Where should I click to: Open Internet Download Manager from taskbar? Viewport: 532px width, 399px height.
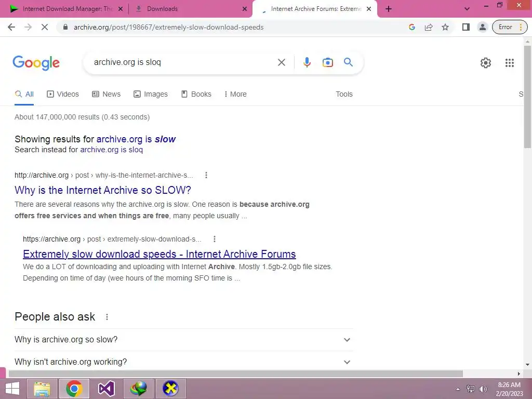pyautogui.click(x=138, y=389)
